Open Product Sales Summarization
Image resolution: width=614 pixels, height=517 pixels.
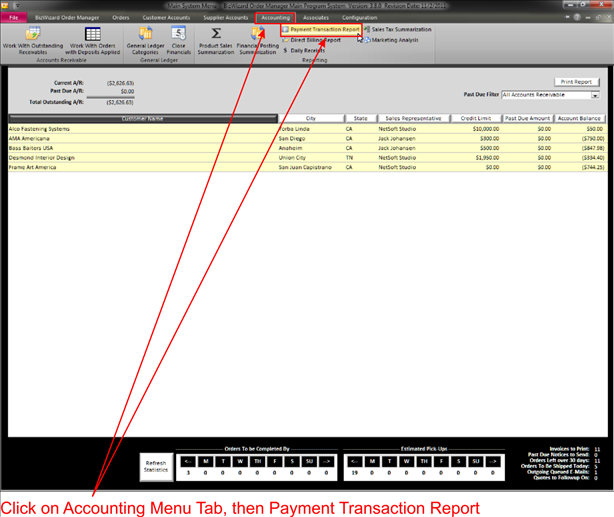(x=216, y=40)
